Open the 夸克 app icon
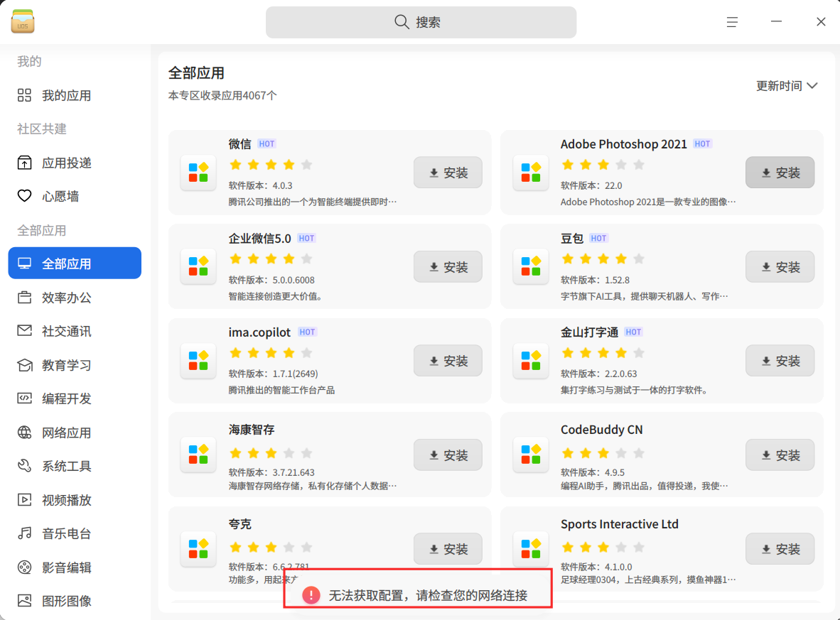The height and width of the screenshot is (620, 840). pyautogui.click(x=198, y=549)
